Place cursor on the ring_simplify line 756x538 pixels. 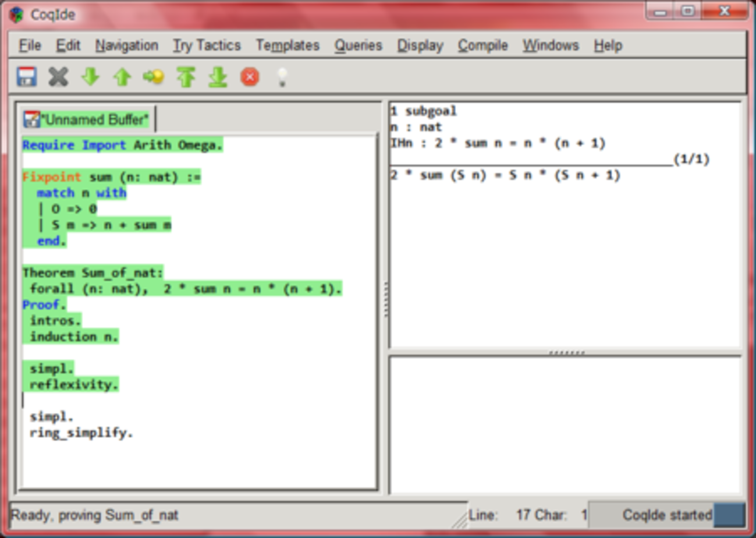(81, 433)
